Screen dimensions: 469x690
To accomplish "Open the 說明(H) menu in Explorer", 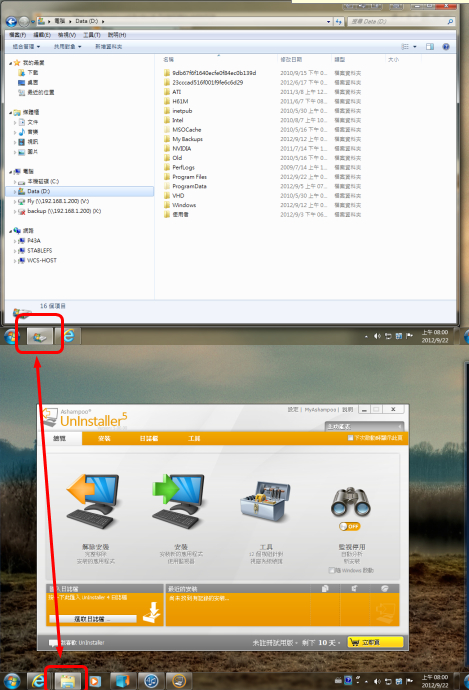I will (x=117, y=35).
